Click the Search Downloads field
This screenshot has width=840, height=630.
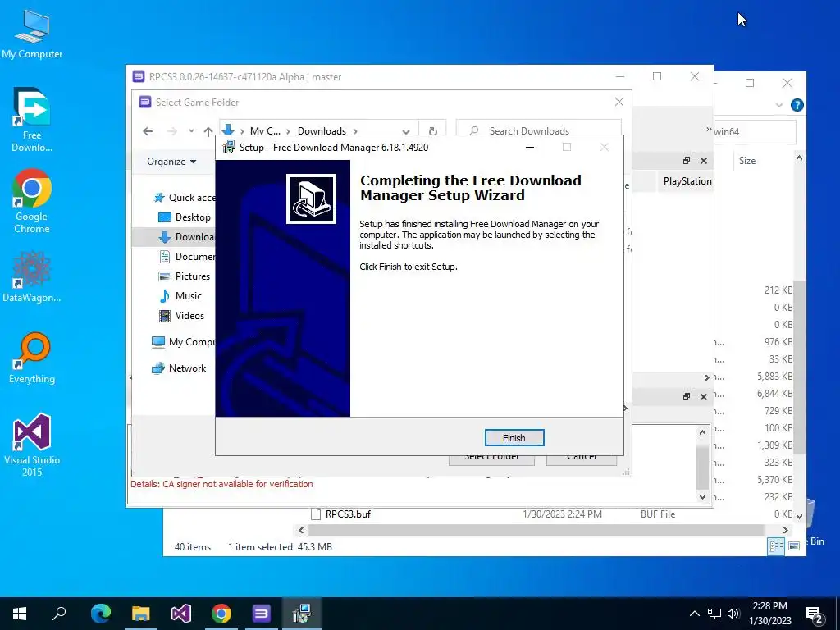[x=538, y=130]
